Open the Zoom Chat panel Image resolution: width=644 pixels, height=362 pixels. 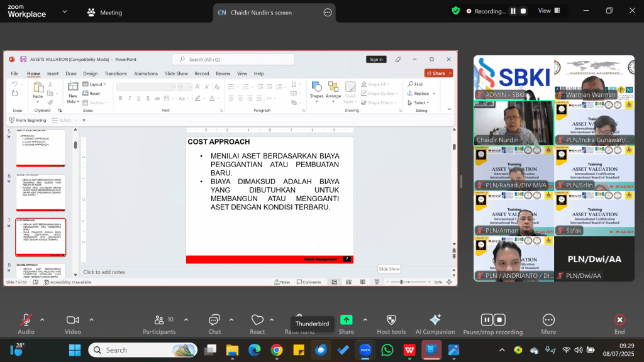click(214, 324)
